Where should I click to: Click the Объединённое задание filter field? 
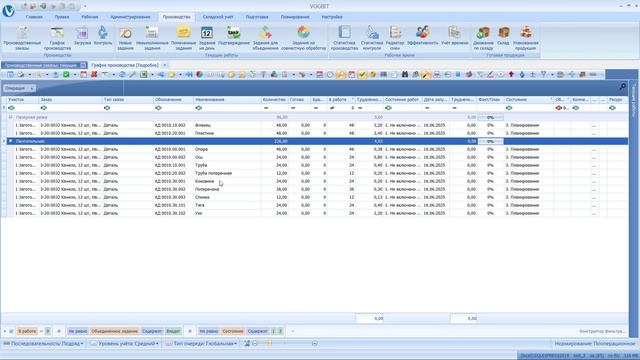click(114, 331)
